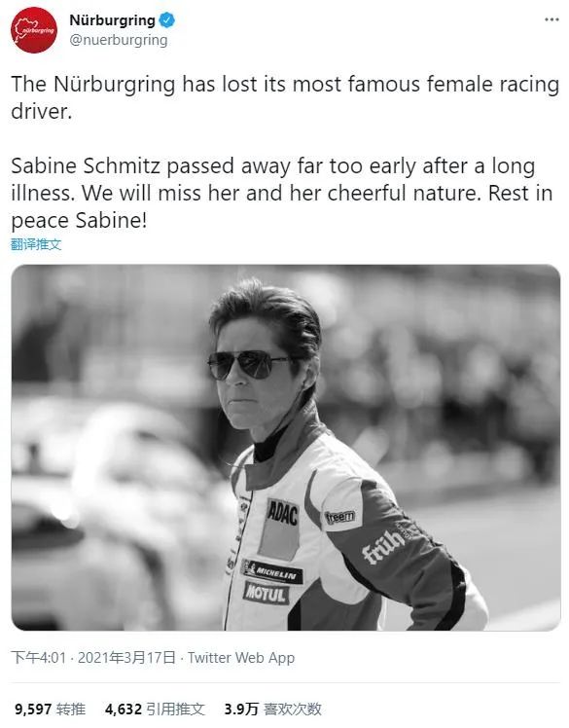Click the Nürburgring display name

tap(112, 20)
